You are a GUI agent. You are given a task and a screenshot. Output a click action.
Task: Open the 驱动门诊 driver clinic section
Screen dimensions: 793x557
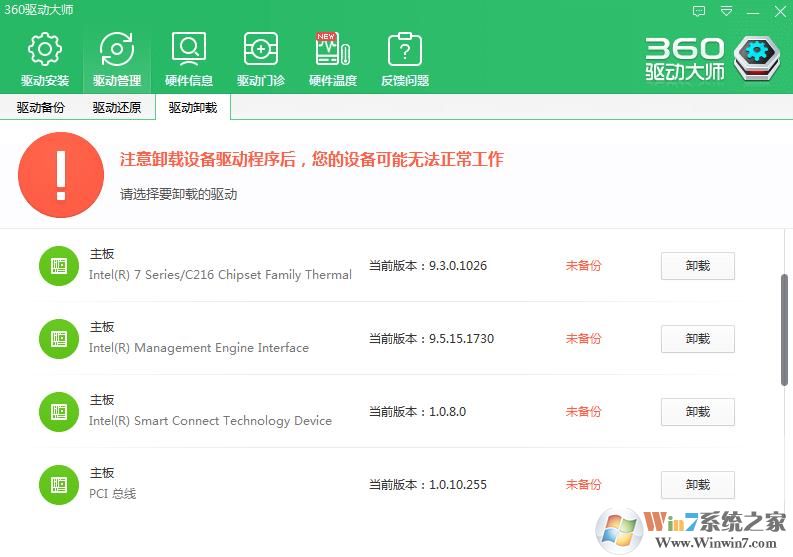point(260,59)
